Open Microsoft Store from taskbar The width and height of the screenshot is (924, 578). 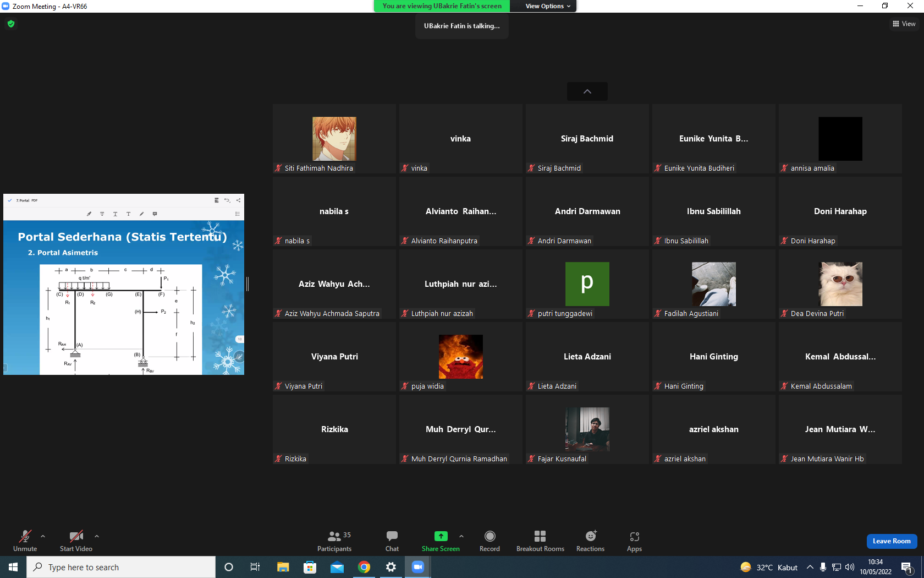point(310,567)
